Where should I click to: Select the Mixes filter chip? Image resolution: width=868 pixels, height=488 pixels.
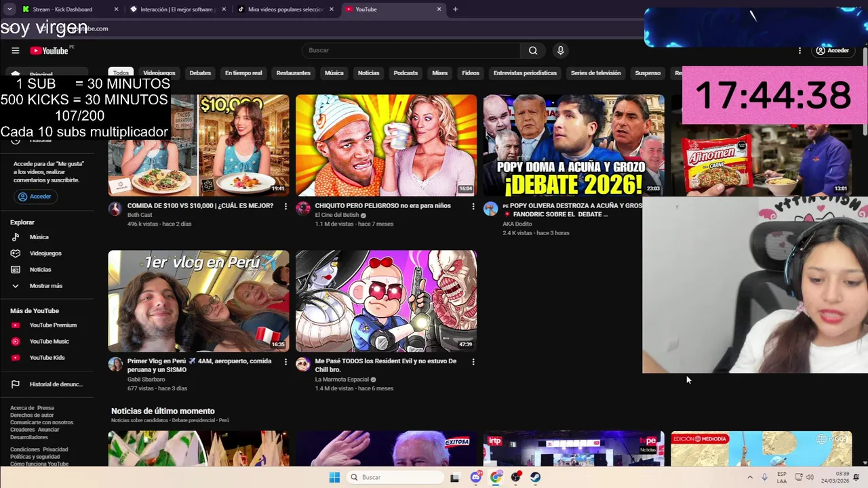(x=440, y=73)
